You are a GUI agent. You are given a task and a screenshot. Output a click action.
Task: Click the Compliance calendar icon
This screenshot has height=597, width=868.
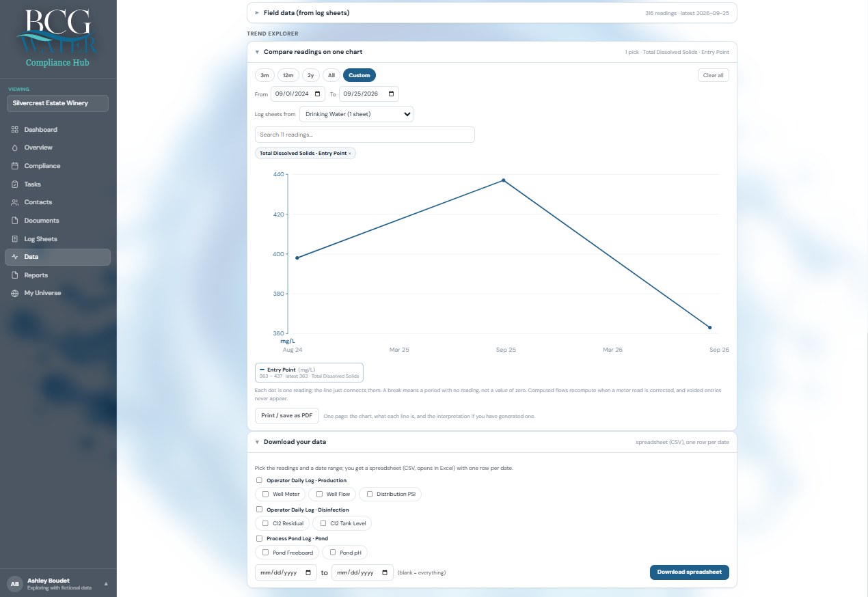coord(15,166)
